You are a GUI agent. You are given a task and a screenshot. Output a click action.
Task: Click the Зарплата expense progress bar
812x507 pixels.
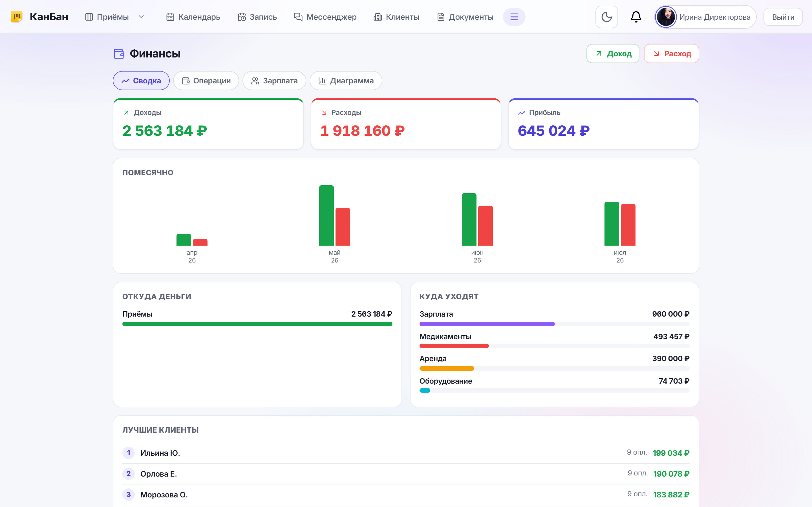click(554, 324)
